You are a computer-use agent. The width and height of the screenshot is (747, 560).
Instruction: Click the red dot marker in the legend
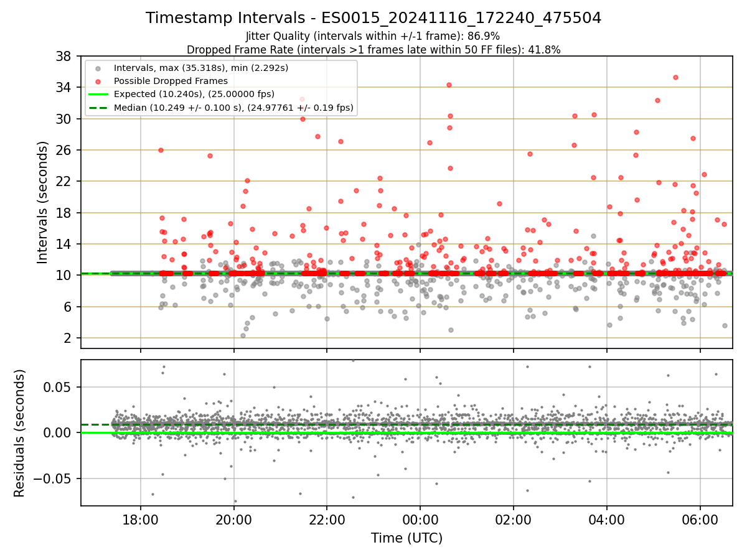click(x=98, y=81)
